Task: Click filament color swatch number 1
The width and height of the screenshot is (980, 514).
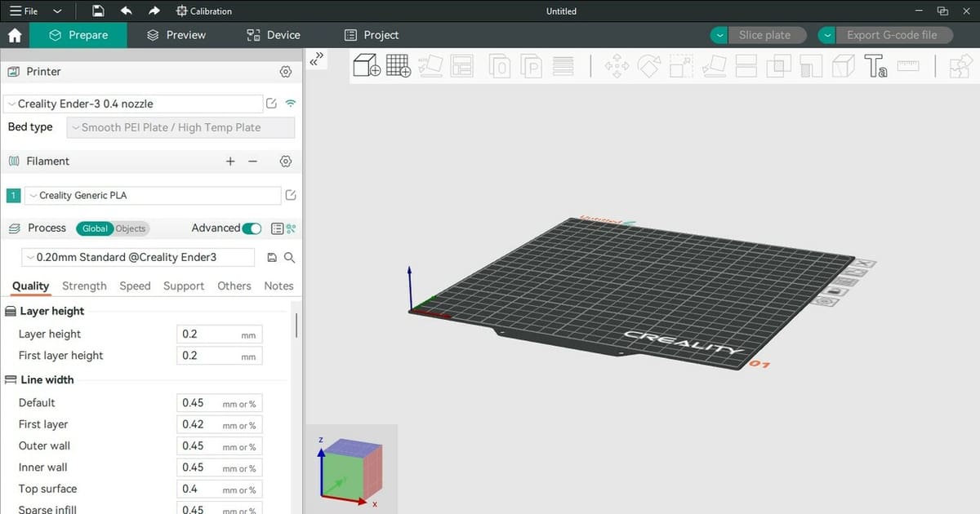Action: coord(13,196)
